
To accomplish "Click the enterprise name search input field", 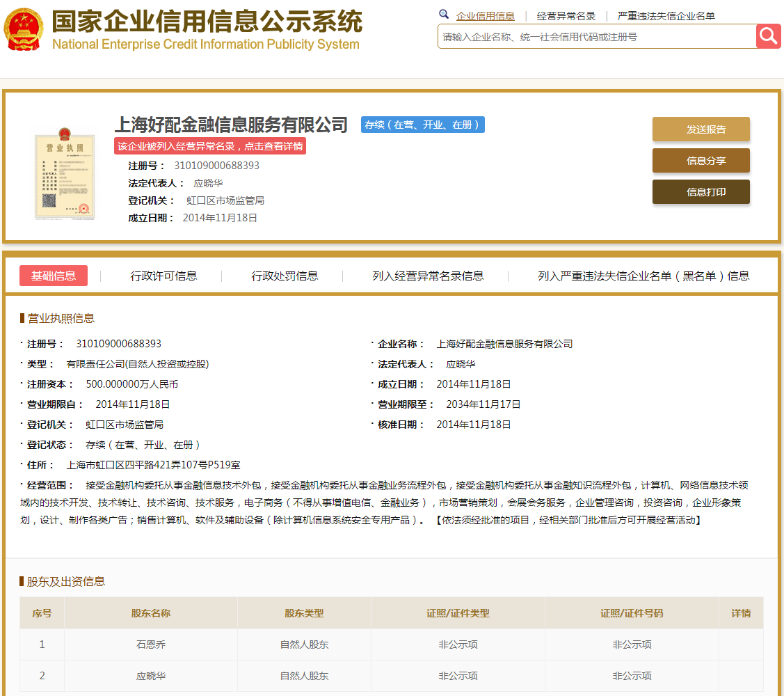I will 591,36.
